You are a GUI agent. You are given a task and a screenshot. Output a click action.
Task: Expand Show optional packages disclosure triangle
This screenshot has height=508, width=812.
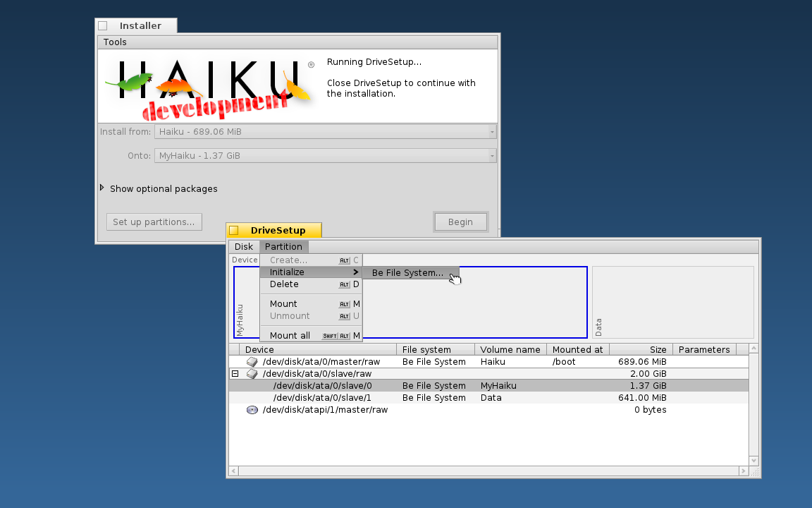pyautogui.click(x=102, y=188)
